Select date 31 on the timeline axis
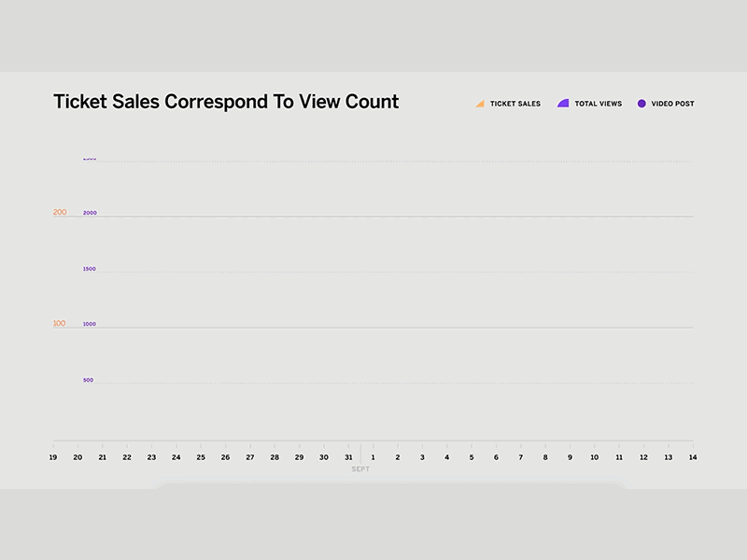This screenshot has height=560, width=747. point(348,457)
